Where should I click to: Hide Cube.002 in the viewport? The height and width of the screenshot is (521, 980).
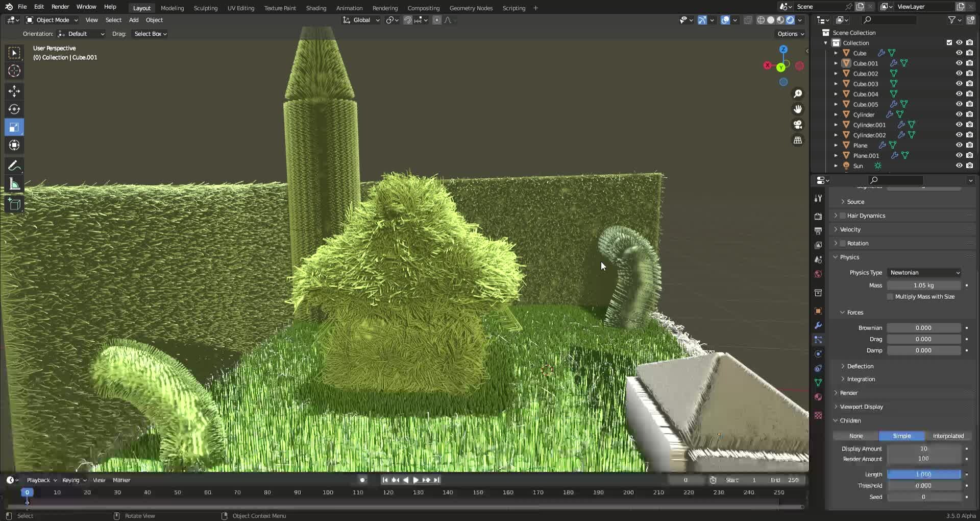960,74
